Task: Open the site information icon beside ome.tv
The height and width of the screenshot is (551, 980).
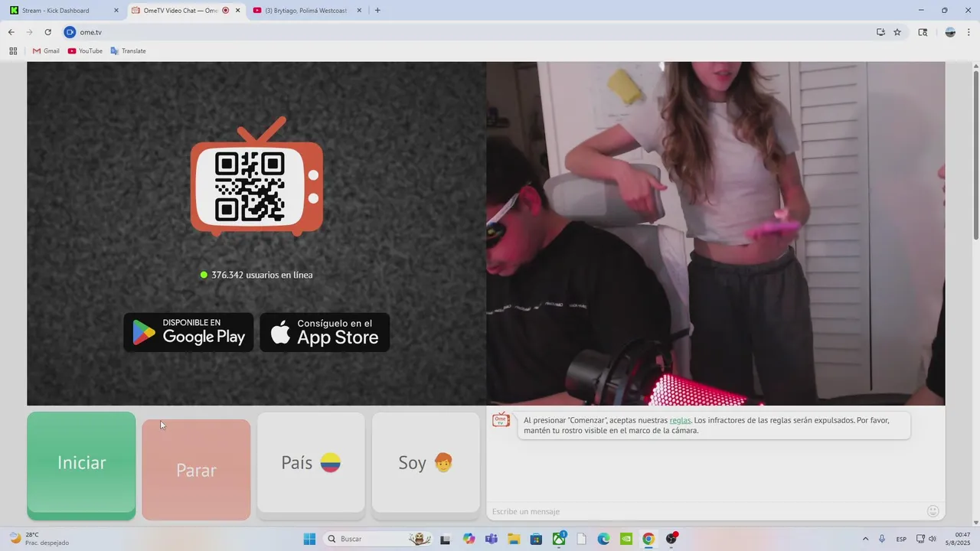Action: pos(70,32)
